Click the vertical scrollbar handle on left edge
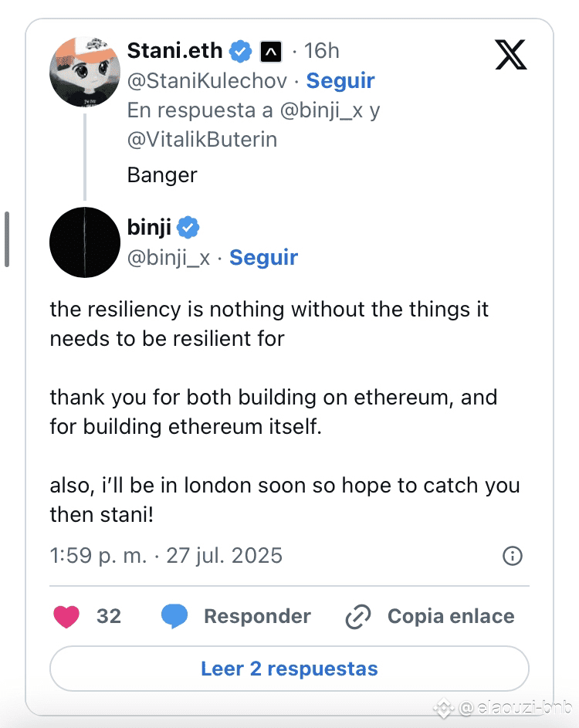 click(x=7, y=239)
